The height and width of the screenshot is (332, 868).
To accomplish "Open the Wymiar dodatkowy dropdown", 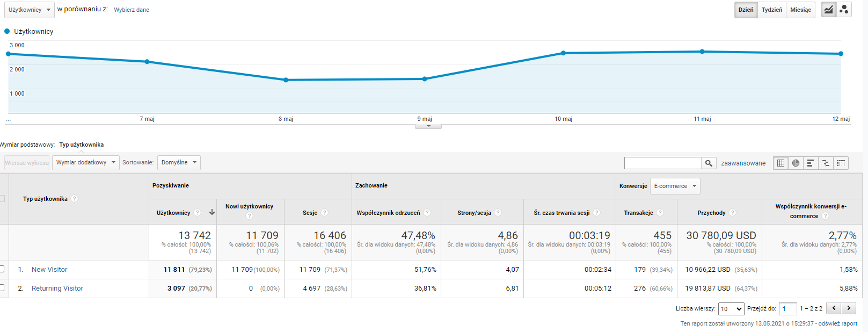I will 86,162.
